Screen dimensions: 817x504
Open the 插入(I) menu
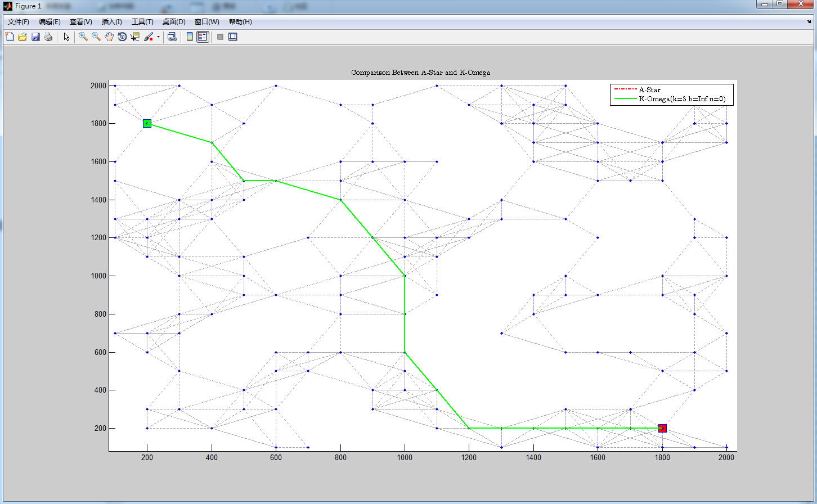112,22
